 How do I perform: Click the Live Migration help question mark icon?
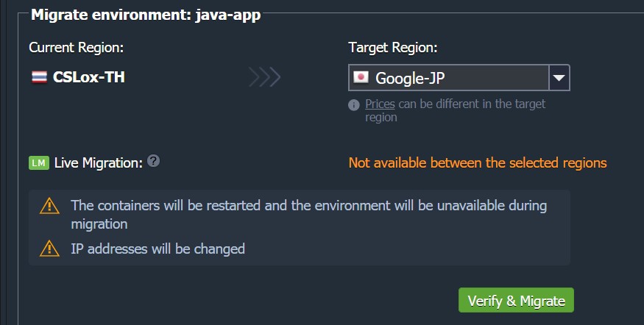click(x=154, y=161)
